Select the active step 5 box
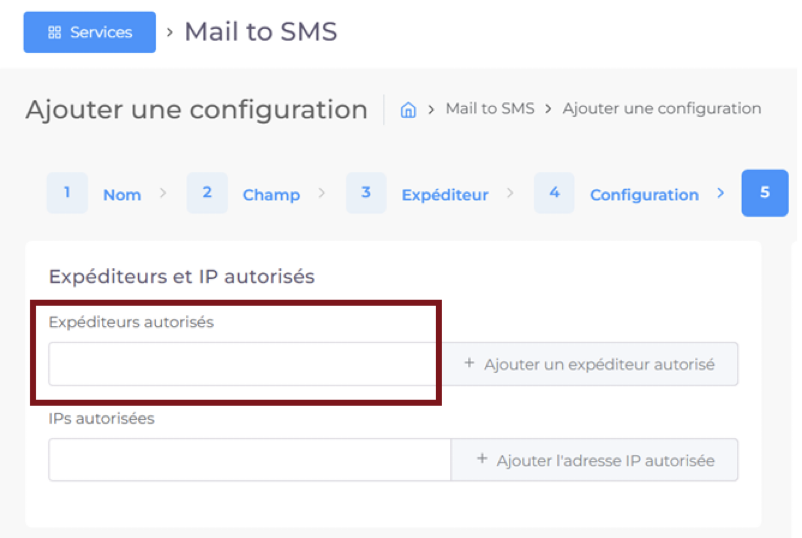Screen dimensions: 802x538 click(765, 193)
